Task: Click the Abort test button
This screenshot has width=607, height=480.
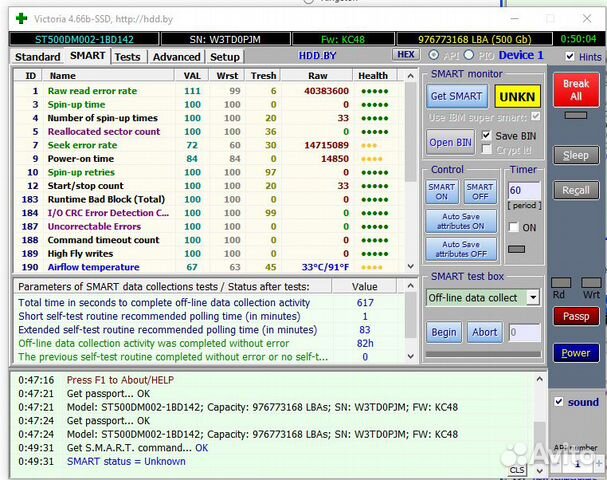Action: pyautogui.click(x=485, y=332)
